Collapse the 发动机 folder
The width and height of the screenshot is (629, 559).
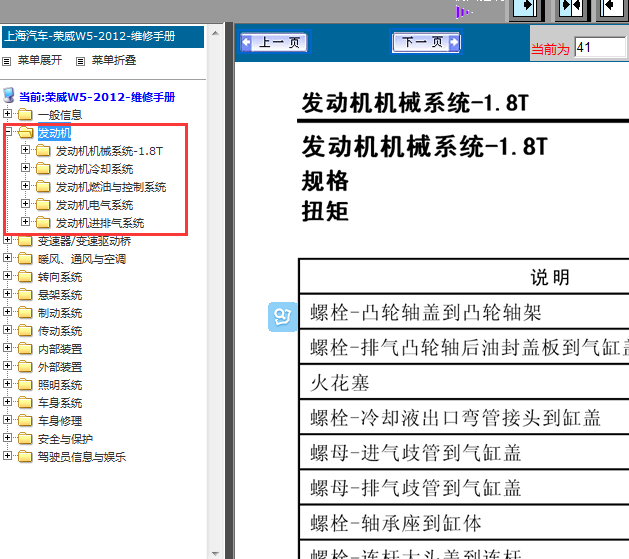coord(7,131)
